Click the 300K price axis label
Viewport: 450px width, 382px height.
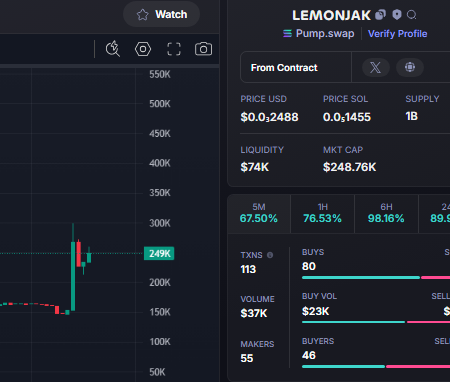160,223
